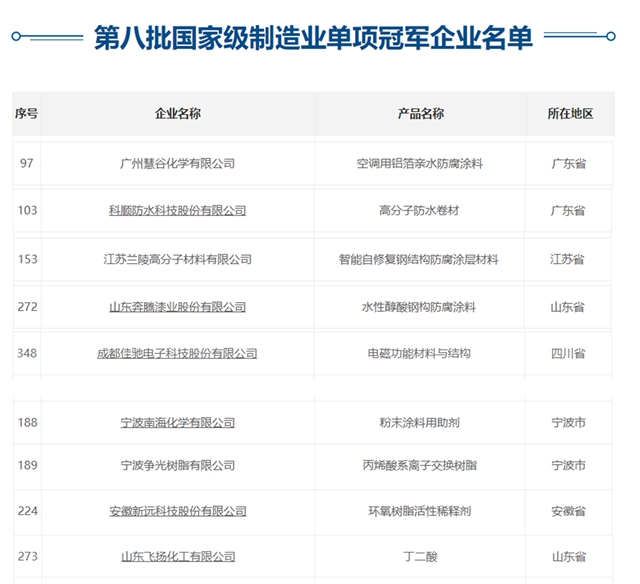Image resolution: width=640 pixels, height=584 pixels.
Task: Select product cell 高分子防水卷材
Action: (419, 211)
